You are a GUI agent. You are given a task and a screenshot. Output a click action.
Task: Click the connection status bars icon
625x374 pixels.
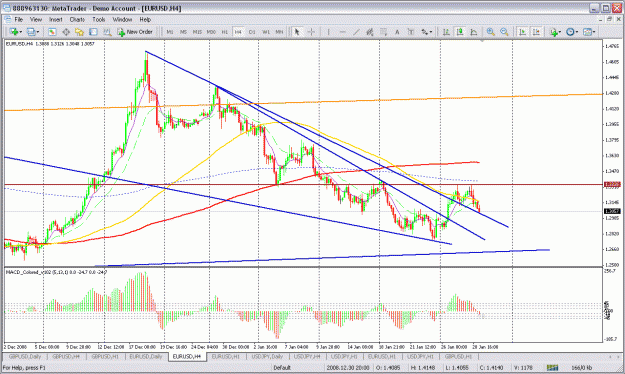[552, 368]
